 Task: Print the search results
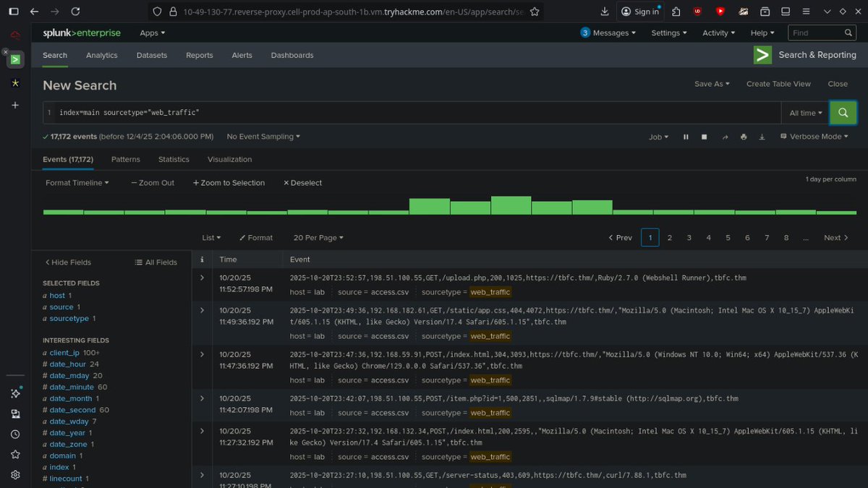[x=744, y=137]
